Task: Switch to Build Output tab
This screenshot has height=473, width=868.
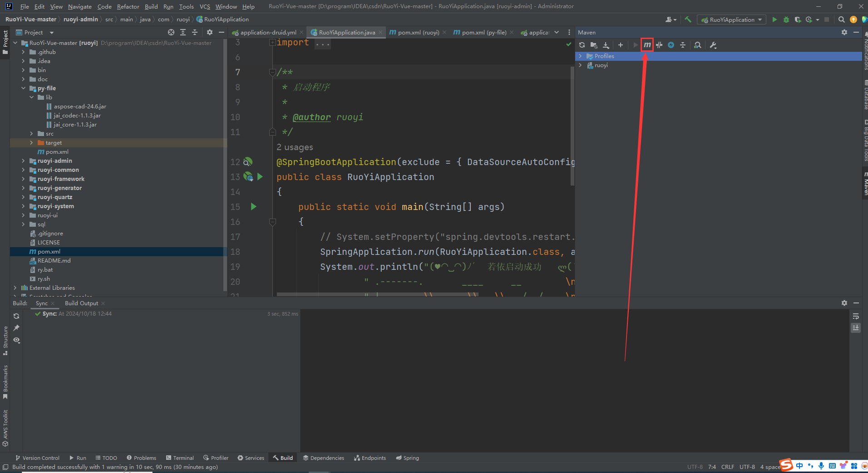Action: (81, 303)
